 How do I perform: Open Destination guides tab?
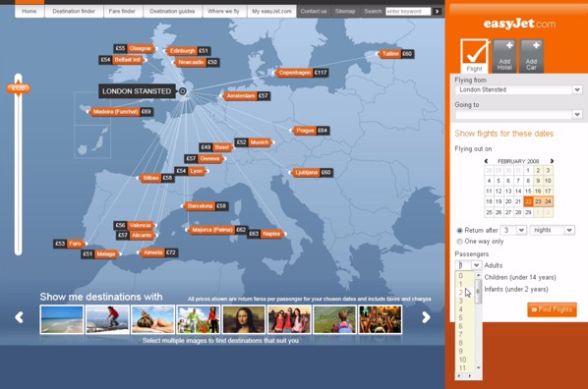(x=172, y=11)
